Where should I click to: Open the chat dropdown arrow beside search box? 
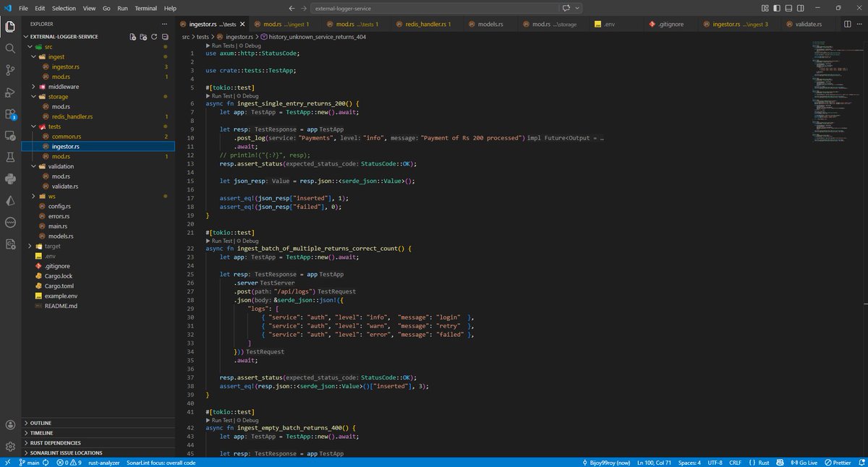tap(578, 8)
